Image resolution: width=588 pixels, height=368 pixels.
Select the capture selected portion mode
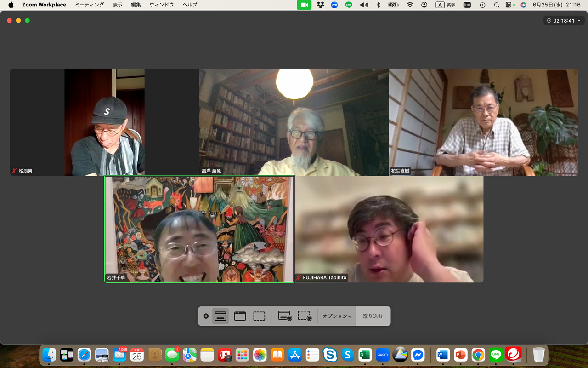(260, 316)
